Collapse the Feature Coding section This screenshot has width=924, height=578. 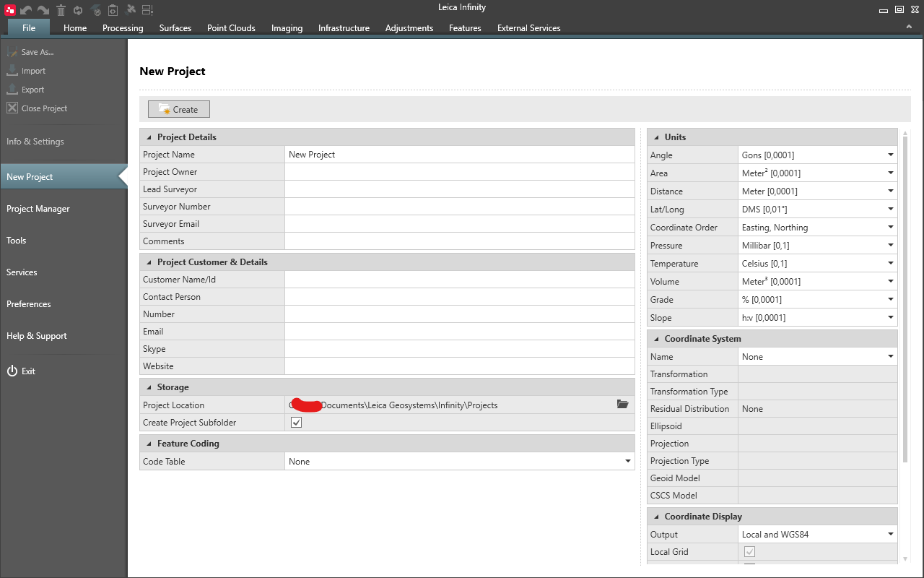tap(149, 444)
